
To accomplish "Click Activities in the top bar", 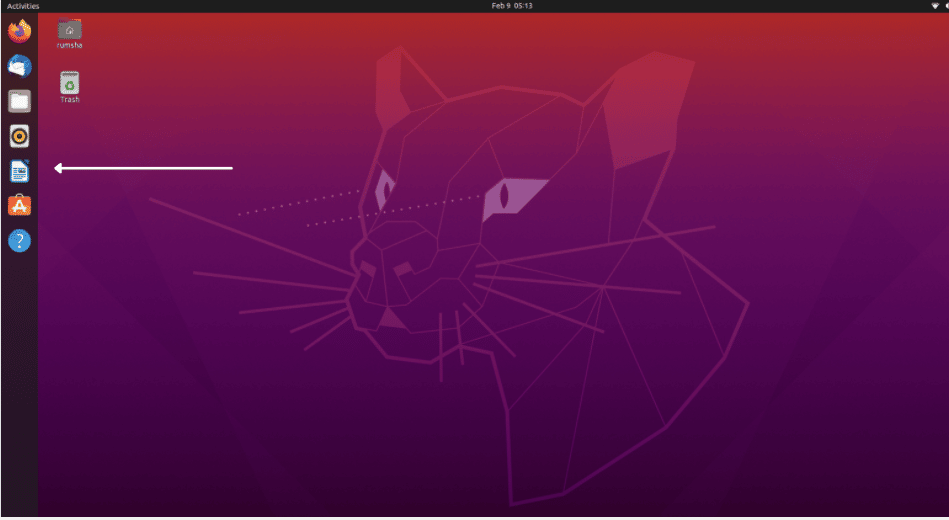I will pyautogui.click(x=23, y=6).
